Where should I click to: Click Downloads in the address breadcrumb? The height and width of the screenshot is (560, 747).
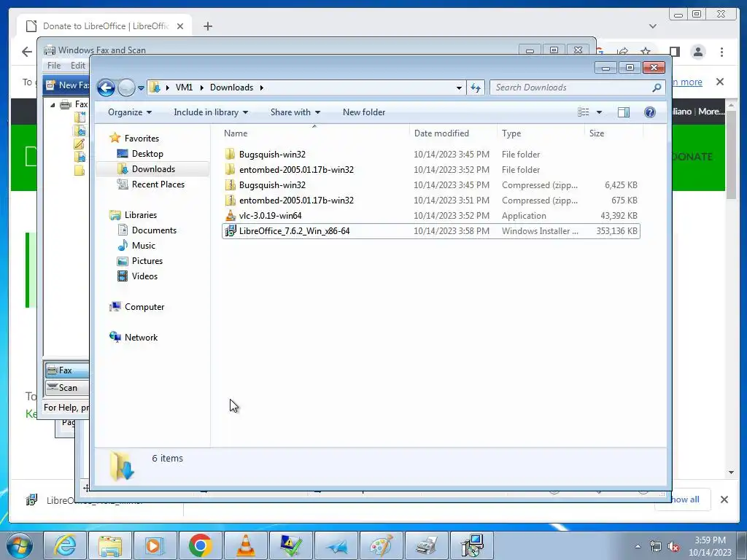(x=231, y=87)
